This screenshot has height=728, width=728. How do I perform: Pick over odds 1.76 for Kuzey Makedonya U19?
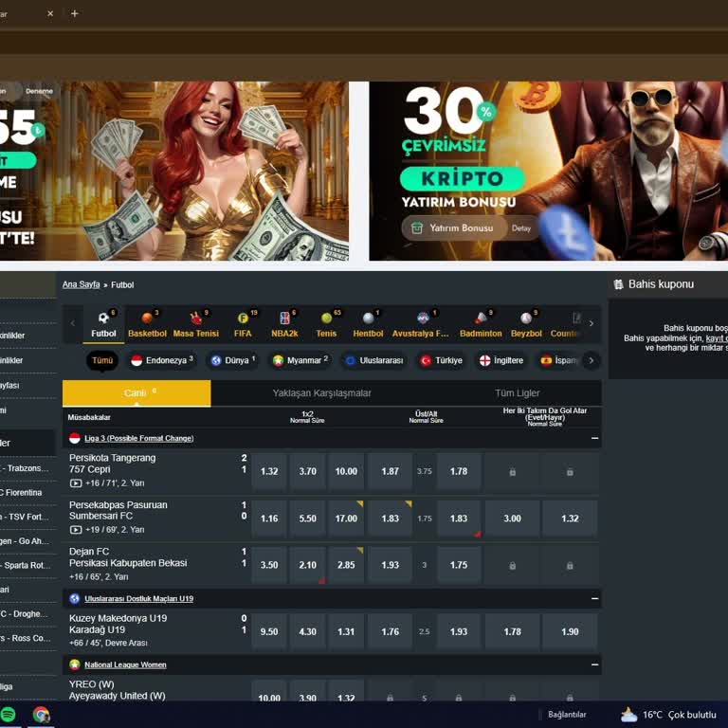(x=390, y=632)
